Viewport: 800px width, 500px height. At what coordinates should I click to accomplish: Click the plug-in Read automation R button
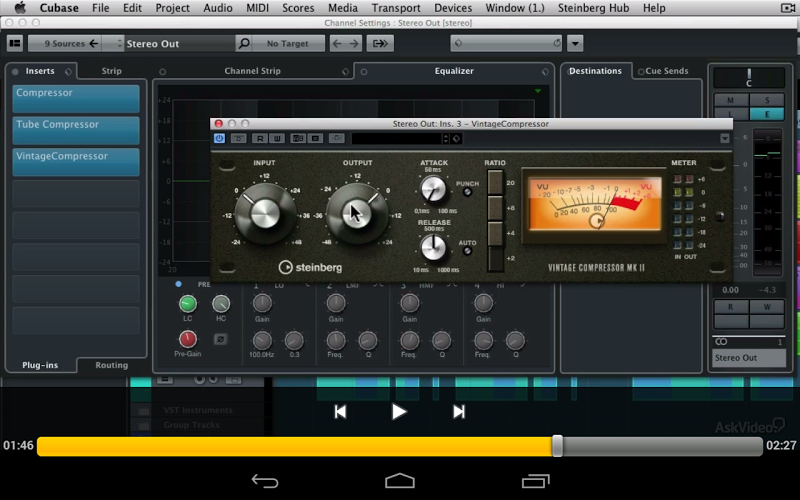260,138
